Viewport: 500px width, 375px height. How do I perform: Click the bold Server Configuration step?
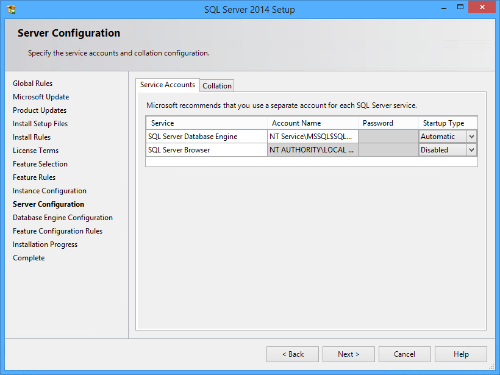click(48, 204)
